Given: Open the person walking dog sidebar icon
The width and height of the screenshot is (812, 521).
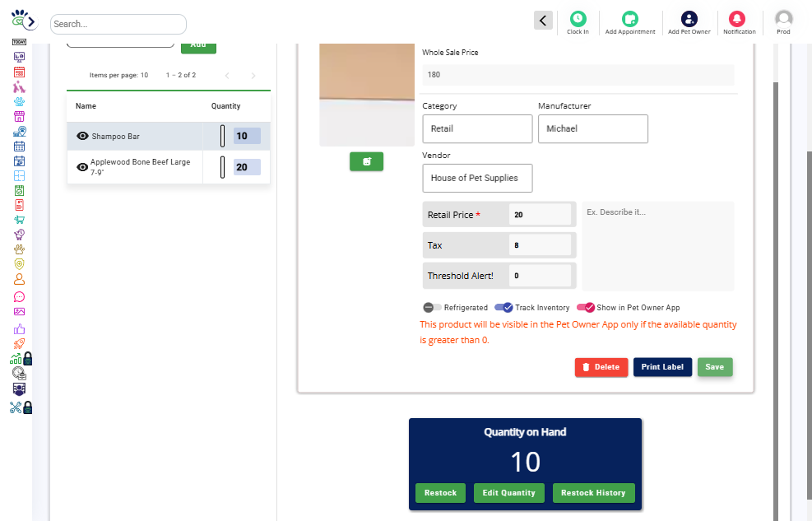Looking at the screenshot, I should pyautogui.click(x=19, y=86).
